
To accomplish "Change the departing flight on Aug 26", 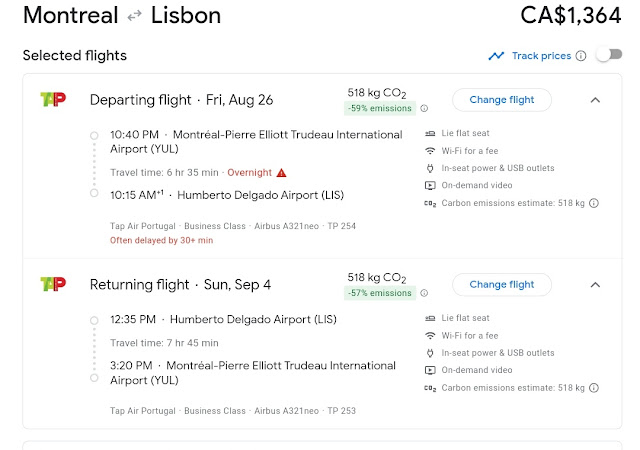I will [x=501, y=100].
